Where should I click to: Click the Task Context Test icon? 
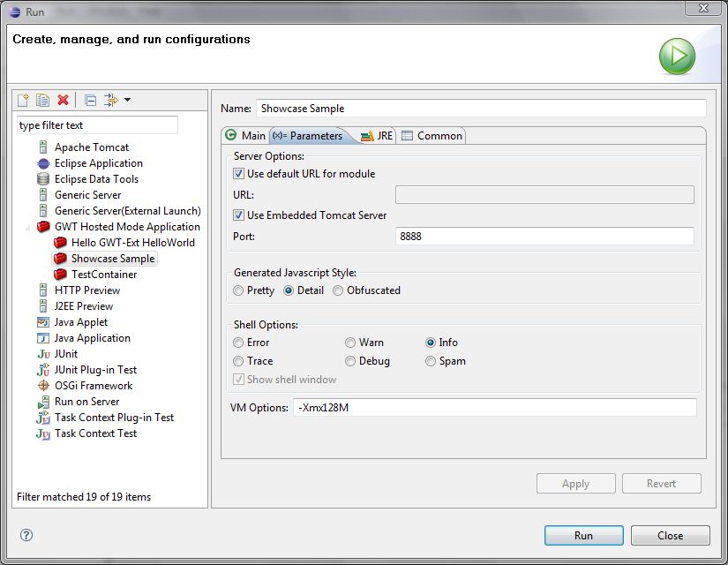coord(43,433)
